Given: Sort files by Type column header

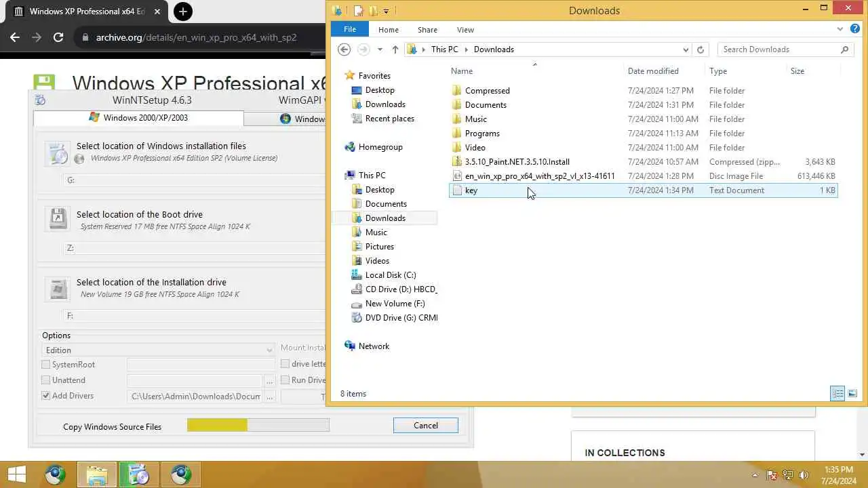Looking at the screenshot, I should point(718,71).
